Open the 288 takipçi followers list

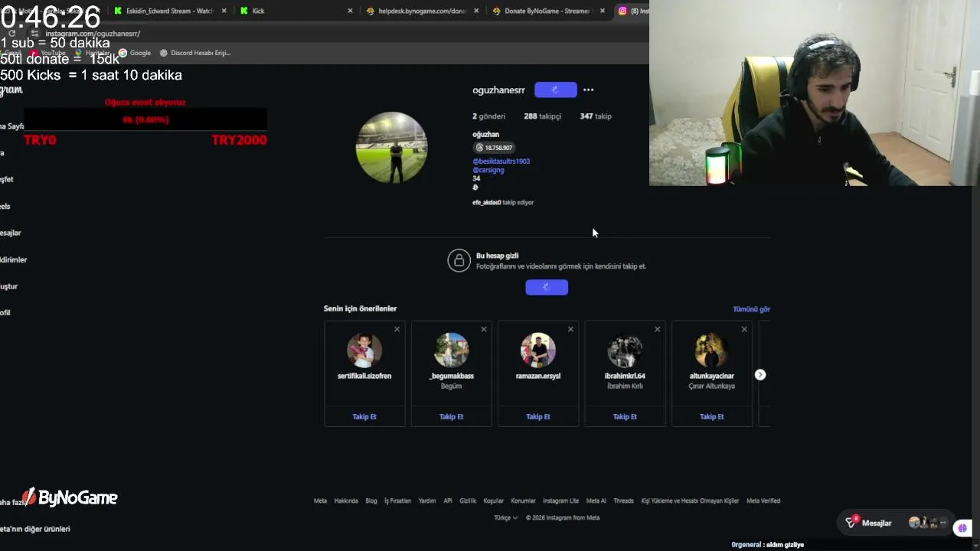(542, 116)
